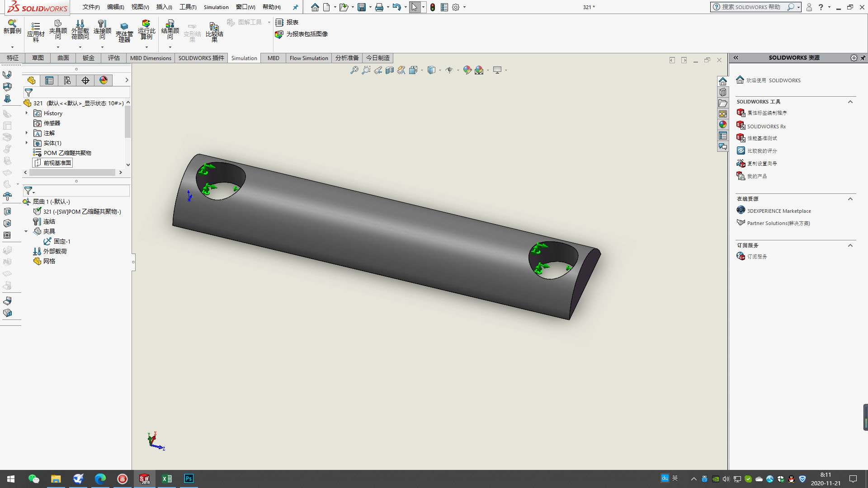Click Zoom to Area in view toolbar

tap(366, 70)
